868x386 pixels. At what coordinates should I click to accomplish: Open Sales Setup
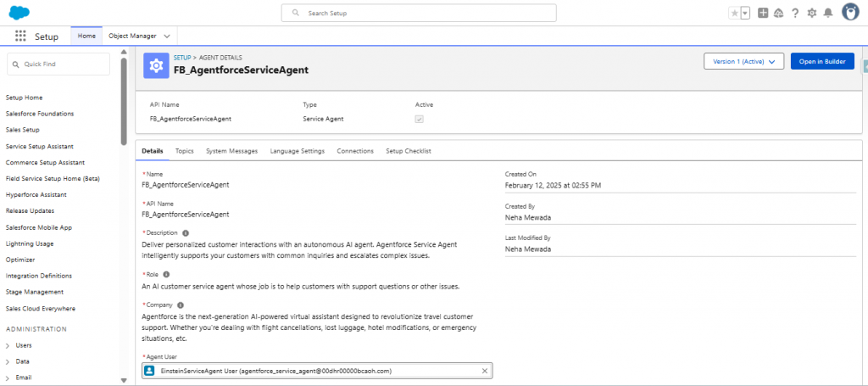(x=22, y=130)
